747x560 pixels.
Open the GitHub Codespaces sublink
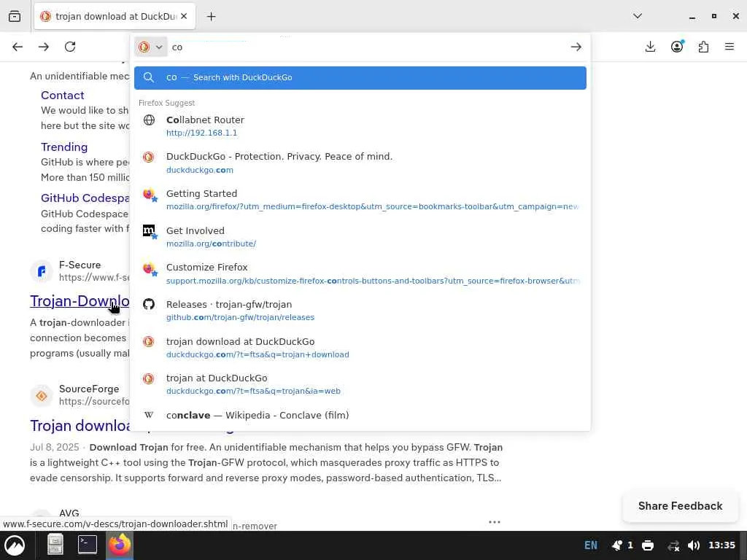[x=85, y=198]
